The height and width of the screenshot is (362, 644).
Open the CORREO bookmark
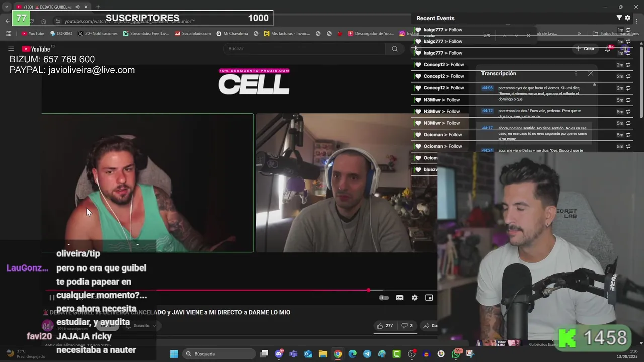pyautogui.click(x=61, y=34)
